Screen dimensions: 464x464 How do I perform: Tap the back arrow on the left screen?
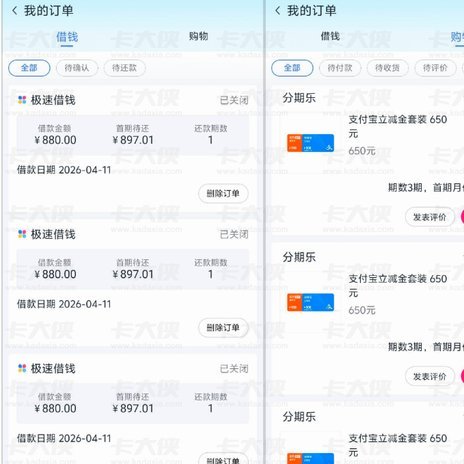(14, 11)
